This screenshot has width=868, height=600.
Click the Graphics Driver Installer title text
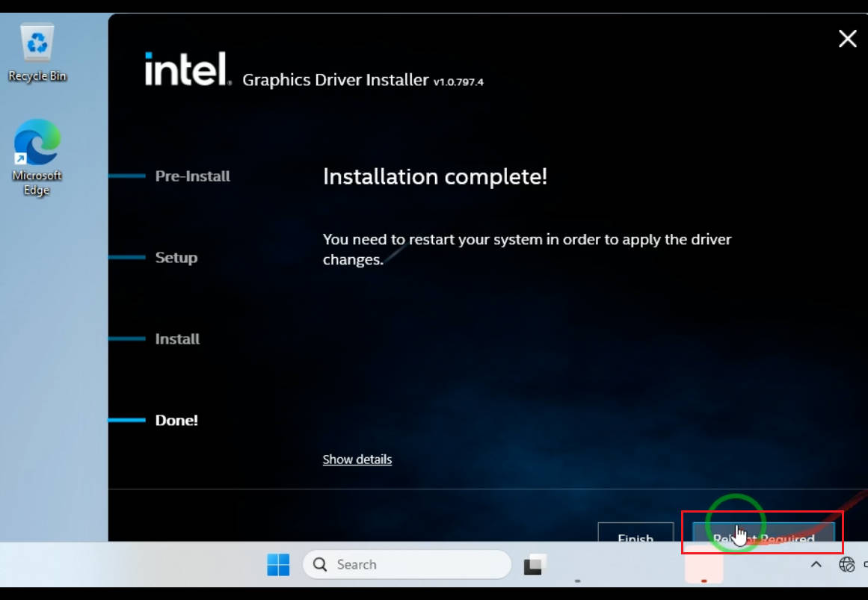[336, 80]
